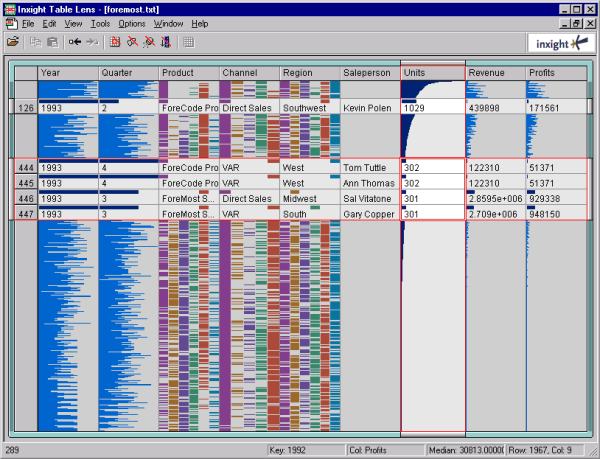Open the Tools menu
The image size is (600, 459).
click(x=100, y=24)
